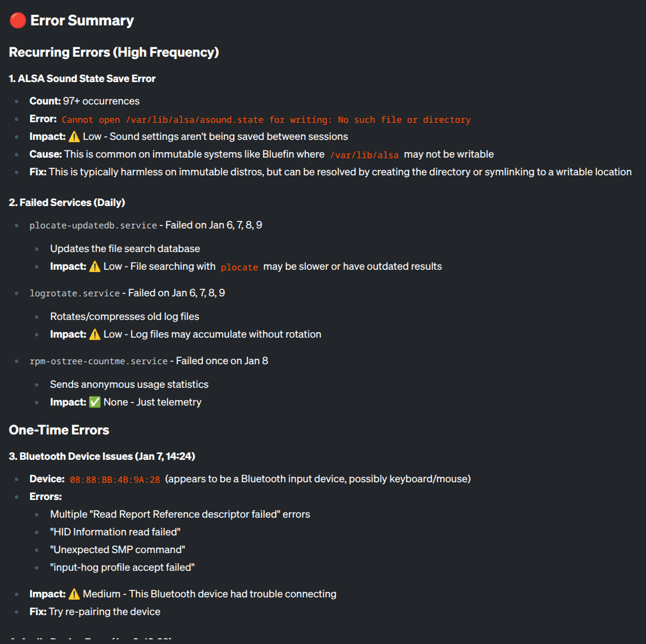Click the One-Time Errors heading
Viewport: 646px width, 644px height.
tap(59, 430)
